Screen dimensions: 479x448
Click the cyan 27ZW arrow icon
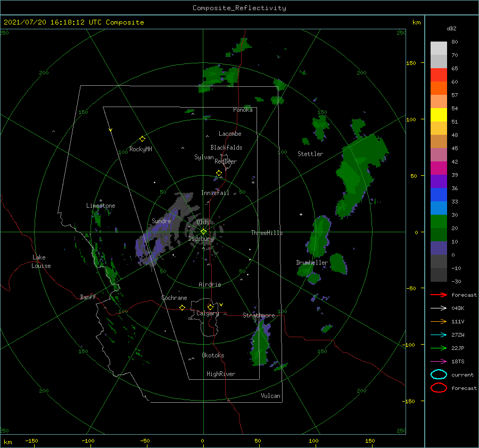click(x=439, y=335)
